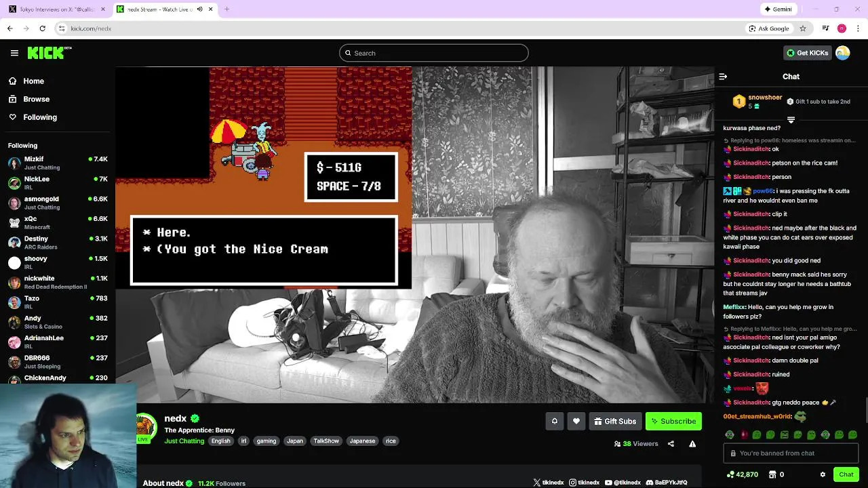Screen dimensions: 868x488
Task: Open the user avatar menu in Kick header
Action: pyautogui.click(x=843, y=53)
